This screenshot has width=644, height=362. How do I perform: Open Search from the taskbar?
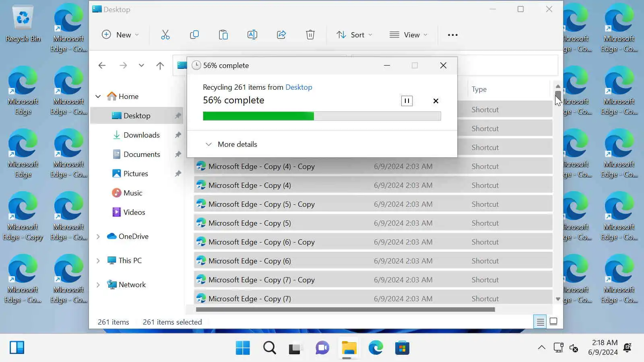pyautogui.click(x=269, y=348)
